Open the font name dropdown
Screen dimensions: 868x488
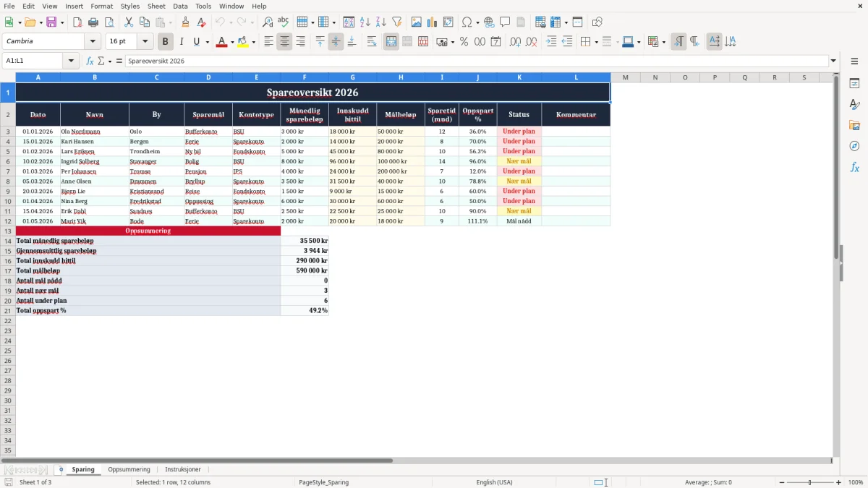pyautogui.click(x=93, y=42)
